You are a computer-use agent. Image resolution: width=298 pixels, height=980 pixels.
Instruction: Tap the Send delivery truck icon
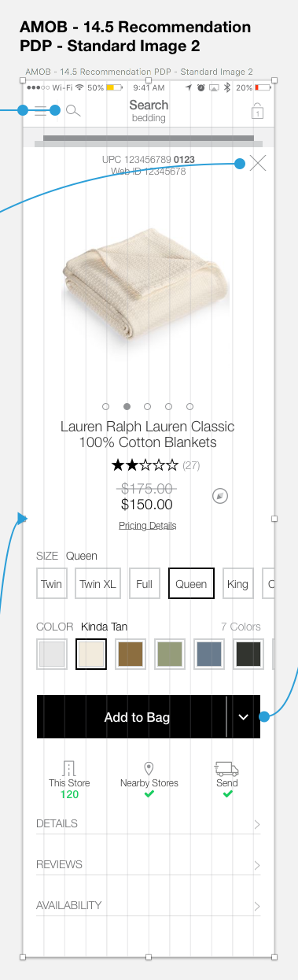coord(226,769)
